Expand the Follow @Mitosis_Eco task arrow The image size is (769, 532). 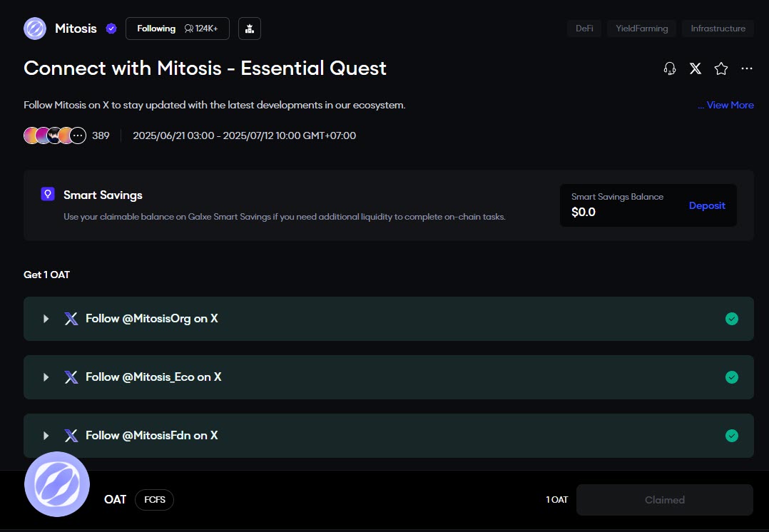46,377
